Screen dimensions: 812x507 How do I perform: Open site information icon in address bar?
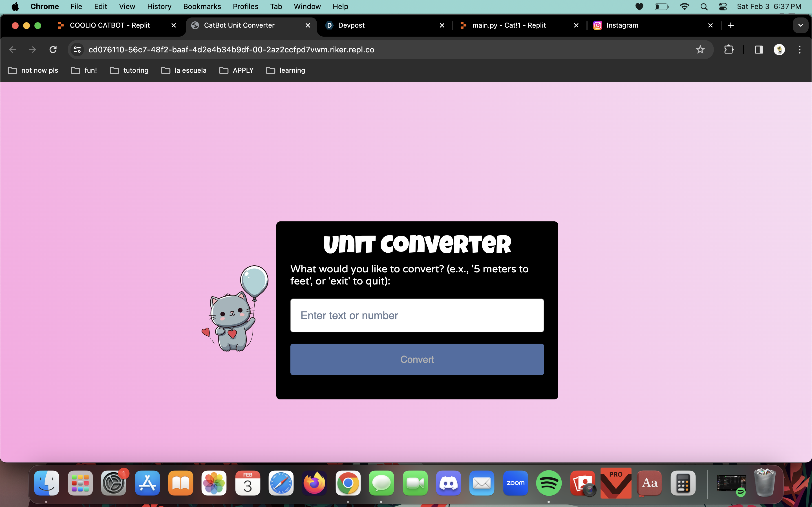coord(77,50)
